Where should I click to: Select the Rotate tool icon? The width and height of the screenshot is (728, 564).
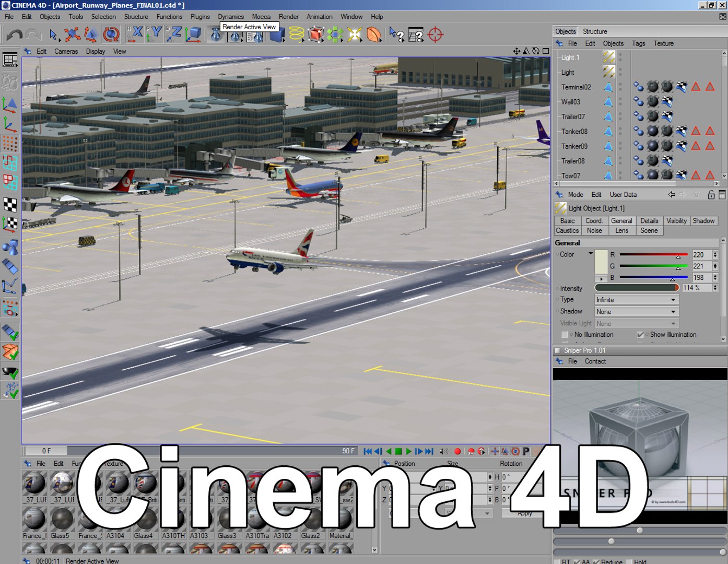pos(111,35)
